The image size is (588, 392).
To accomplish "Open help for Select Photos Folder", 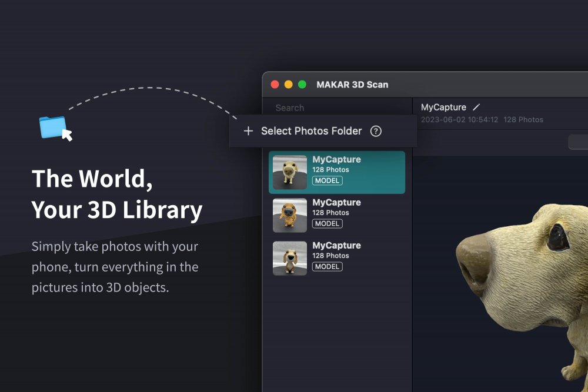I will click(376, 131).
